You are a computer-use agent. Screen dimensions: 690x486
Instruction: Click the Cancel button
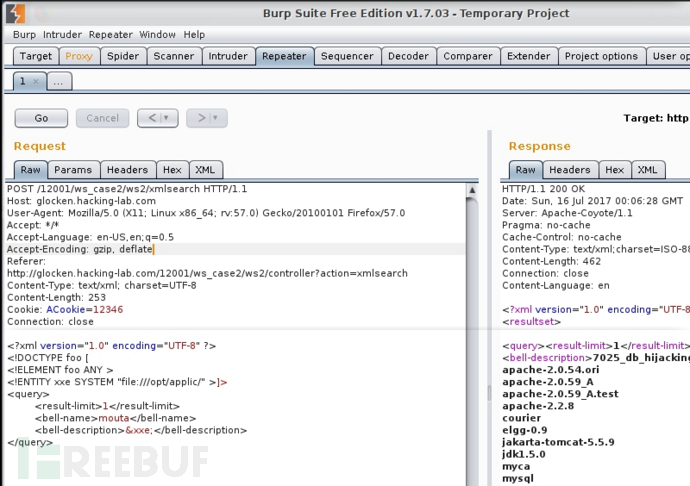(x=103, y=118)
